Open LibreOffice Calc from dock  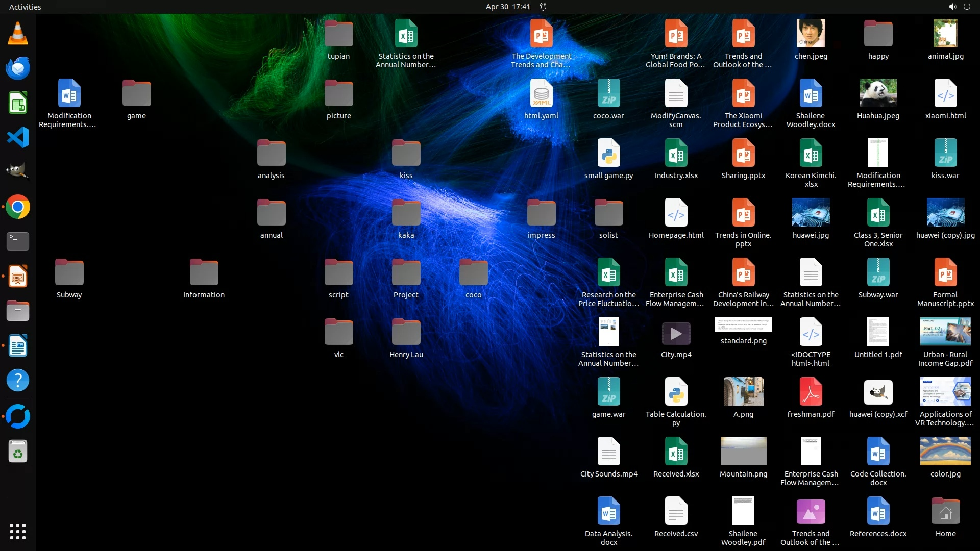18,104
